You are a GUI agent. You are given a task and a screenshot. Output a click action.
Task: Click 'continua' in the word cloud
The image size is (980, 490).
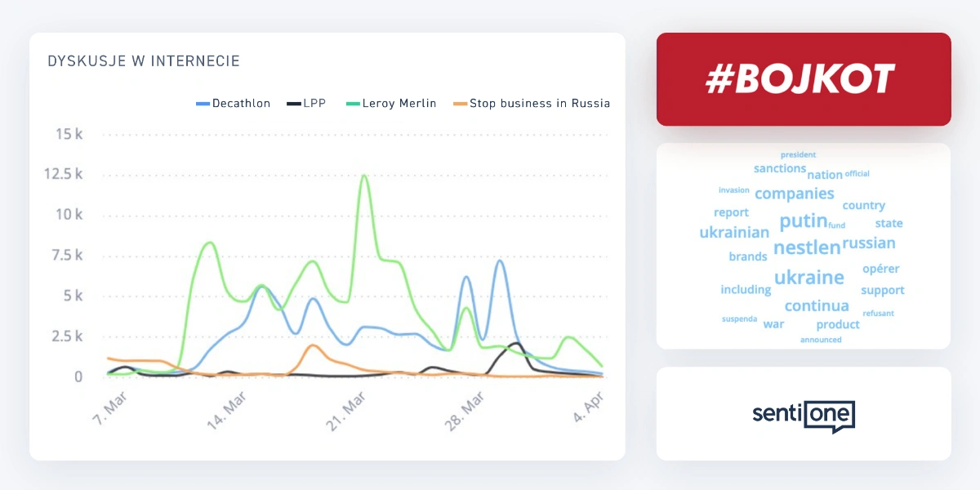pos(817,306)
